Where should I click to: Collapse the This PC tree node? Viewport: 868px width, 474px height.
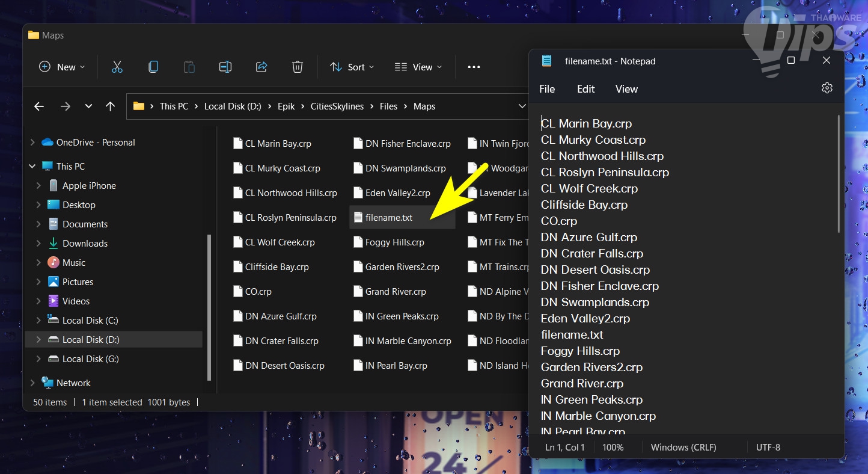point(32,167)
